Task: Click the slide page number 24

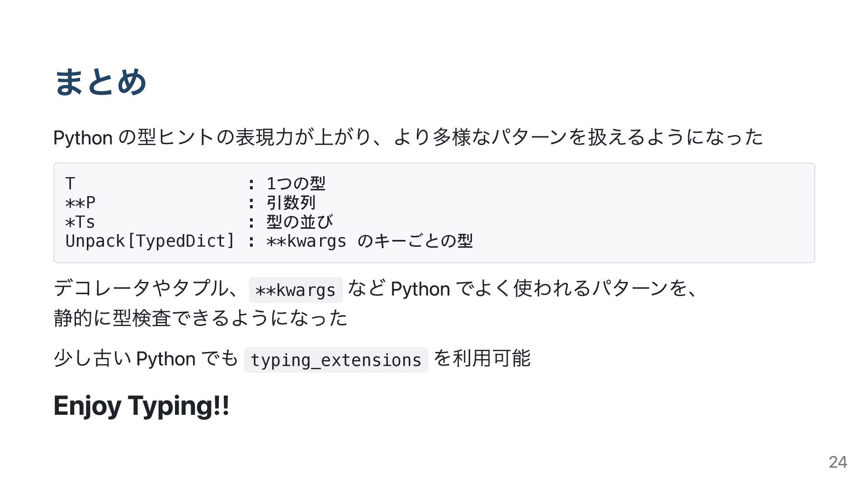Action: coord(838,462)
